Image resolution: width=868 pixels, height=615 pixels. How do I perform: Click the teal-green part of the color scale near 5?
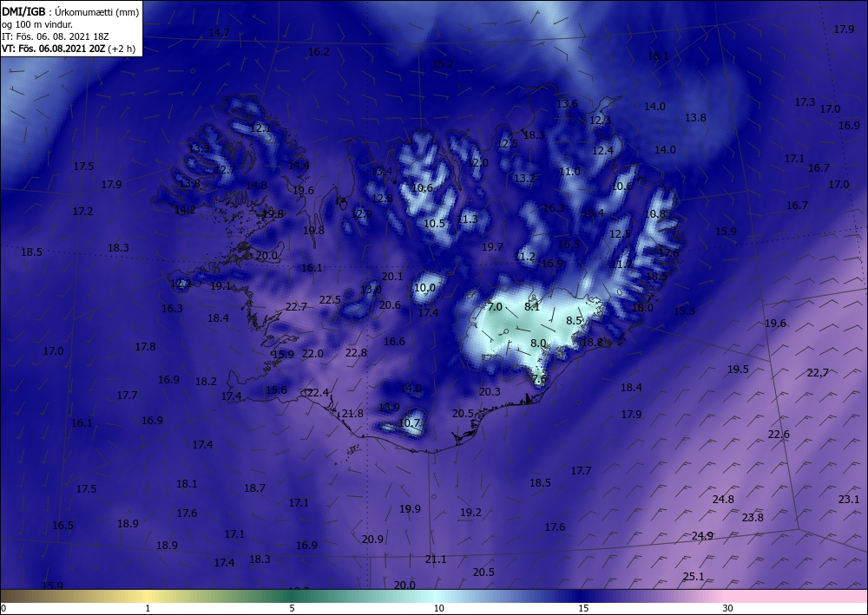(x=292, y=596)
